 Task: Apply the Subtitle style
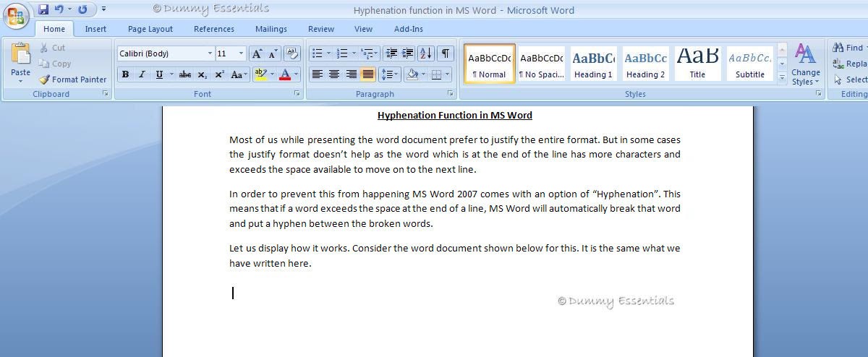[x=750, y=64]
